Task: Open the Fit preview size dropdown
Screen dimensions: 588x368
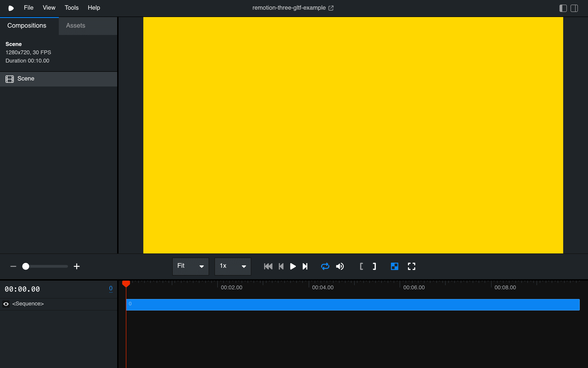Action: (190, 266)
